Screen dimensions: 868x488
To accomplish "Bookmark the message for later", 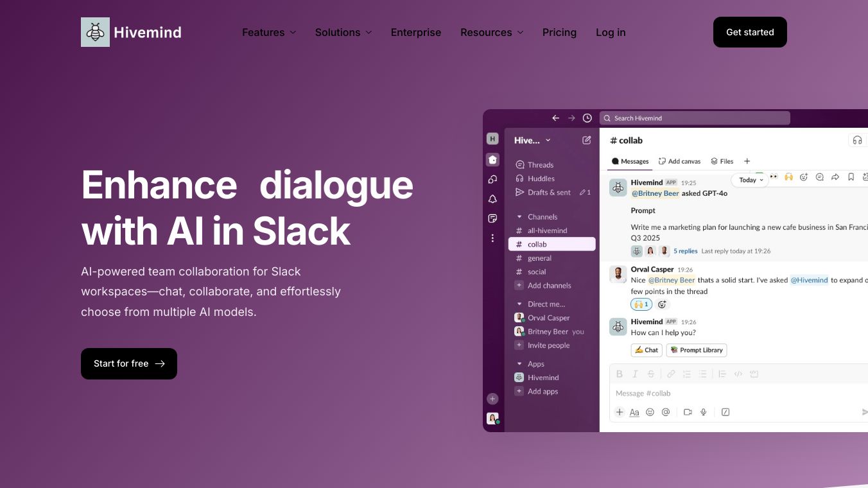I will coord(851,177).
